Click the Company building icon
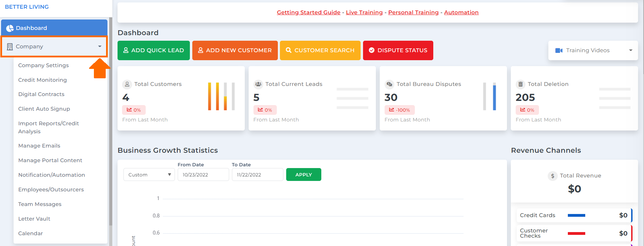This screenshot has height=246, width=644. [10, 47]
